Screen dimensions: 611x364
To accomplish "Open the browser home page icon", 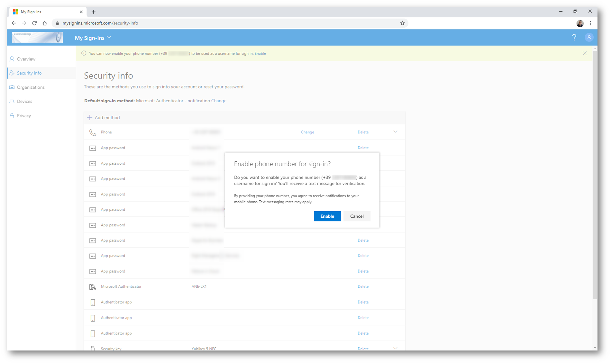I will tap(45, 23).
